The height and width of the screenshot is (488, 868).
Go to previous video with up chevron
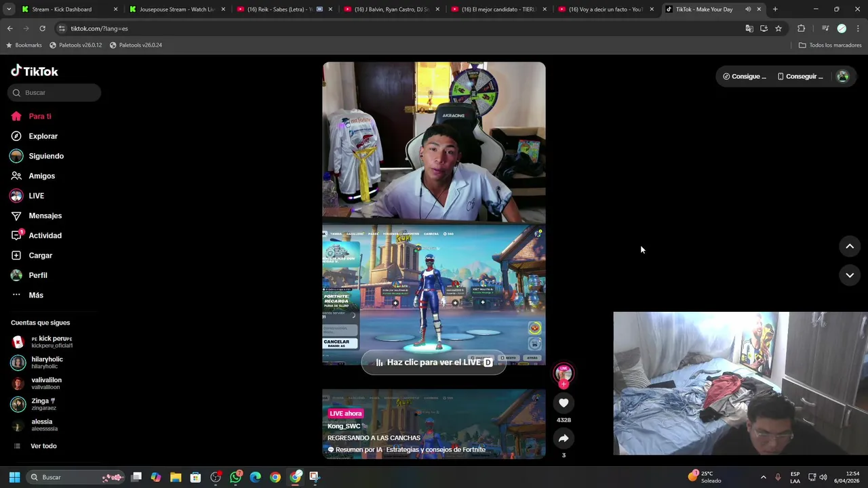[850, 247]
